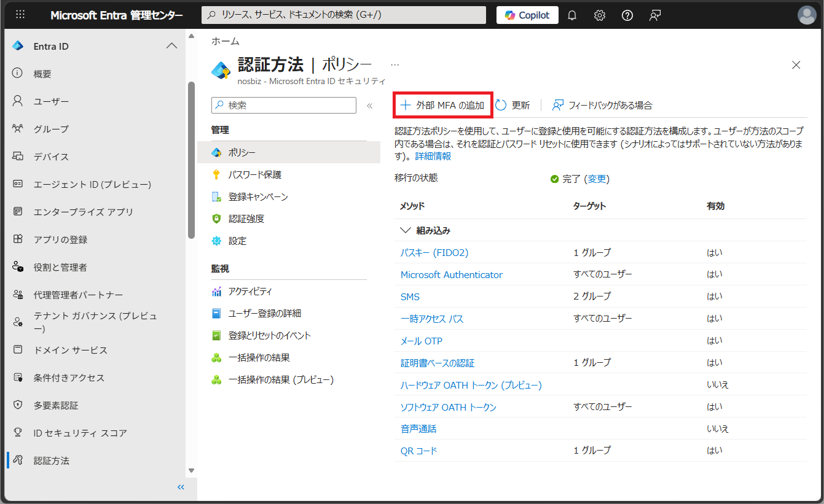Collapse the 組み込み group chevron
The height and width of the screenshot is (504, 824).
(x=405, y=230)
